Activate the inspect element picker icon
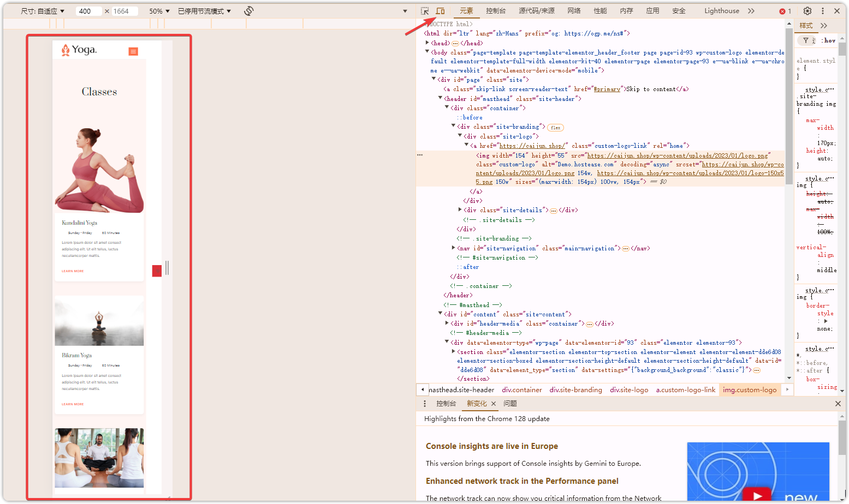Viewport: 849px width, 504px height. (425, 11)
